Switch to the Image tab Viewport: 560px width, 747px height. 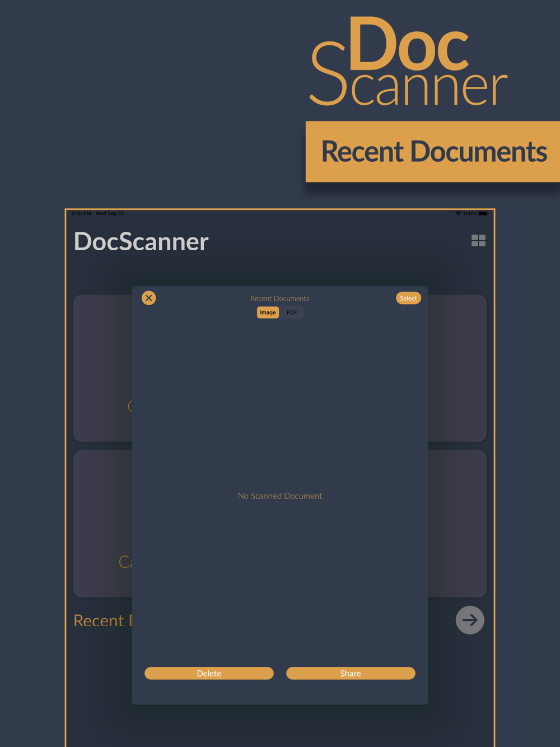coord(268,312)
